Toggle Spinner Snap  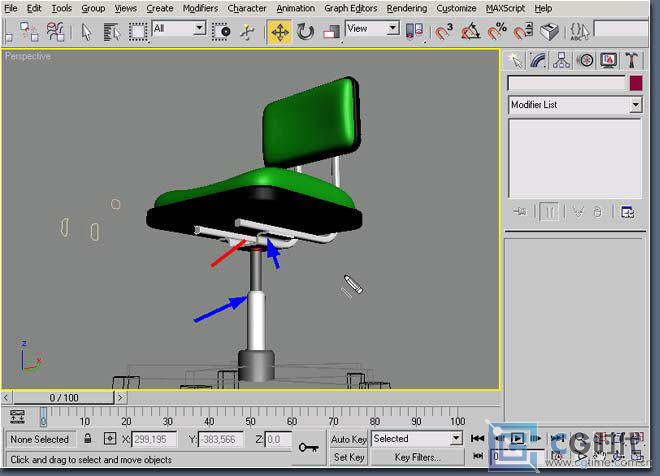tap(523, 31)
